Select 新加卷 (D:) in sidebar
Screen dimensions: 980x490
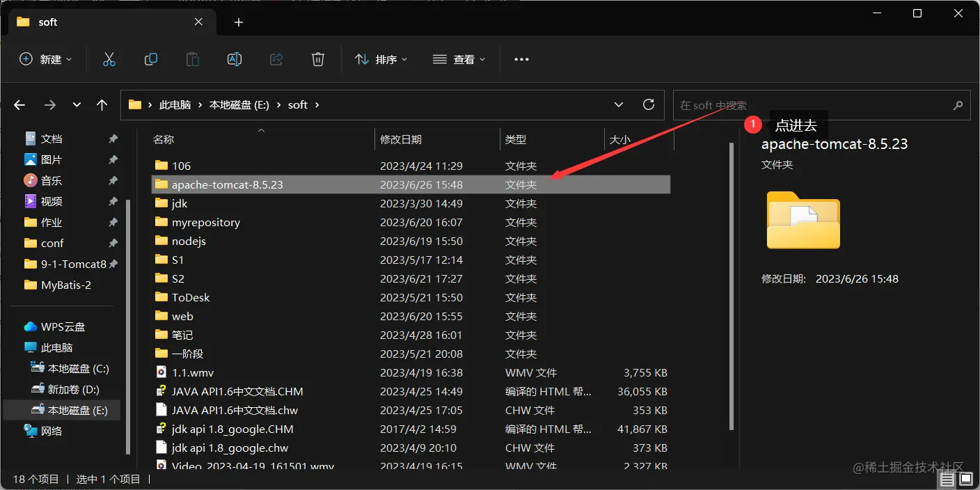click(74, 389)
